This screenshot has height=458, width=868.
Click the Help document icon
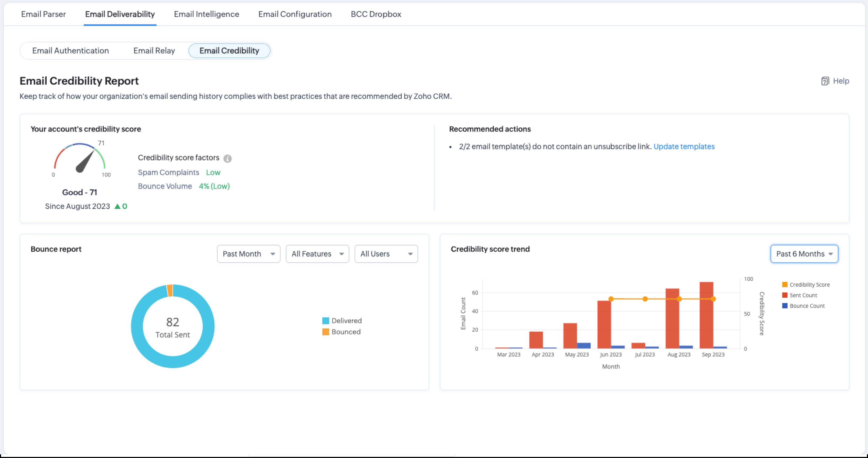tap(825, 81)
